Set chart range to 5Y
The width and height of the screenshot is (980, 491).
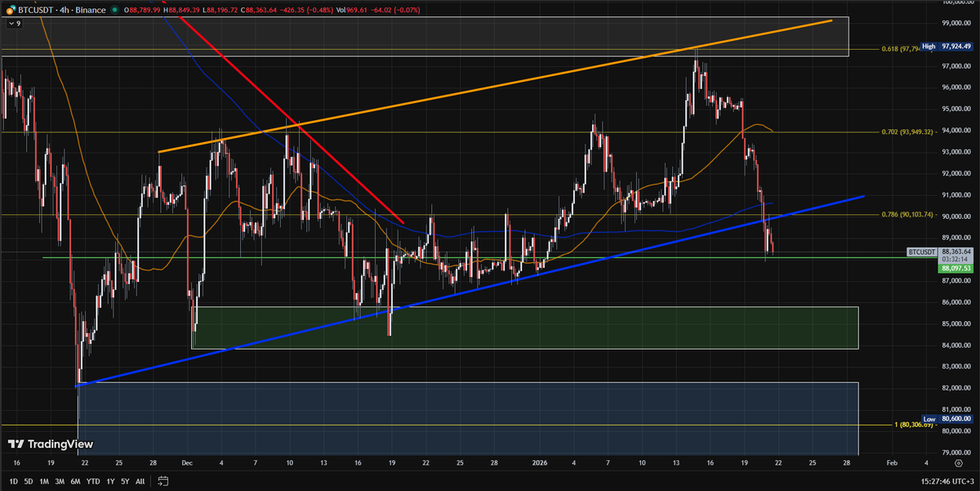point(125,481)
